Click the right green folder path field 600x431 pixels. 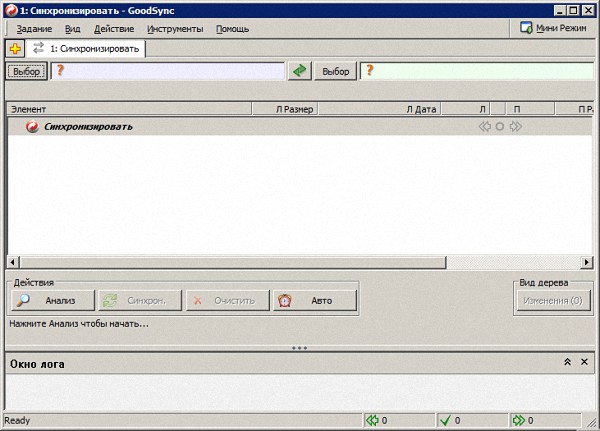(477, 71)
